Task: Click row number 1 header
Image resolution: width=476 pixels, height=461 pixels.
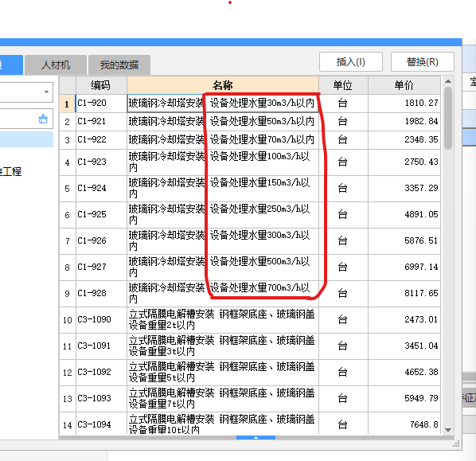Action: tap(68, 104)
